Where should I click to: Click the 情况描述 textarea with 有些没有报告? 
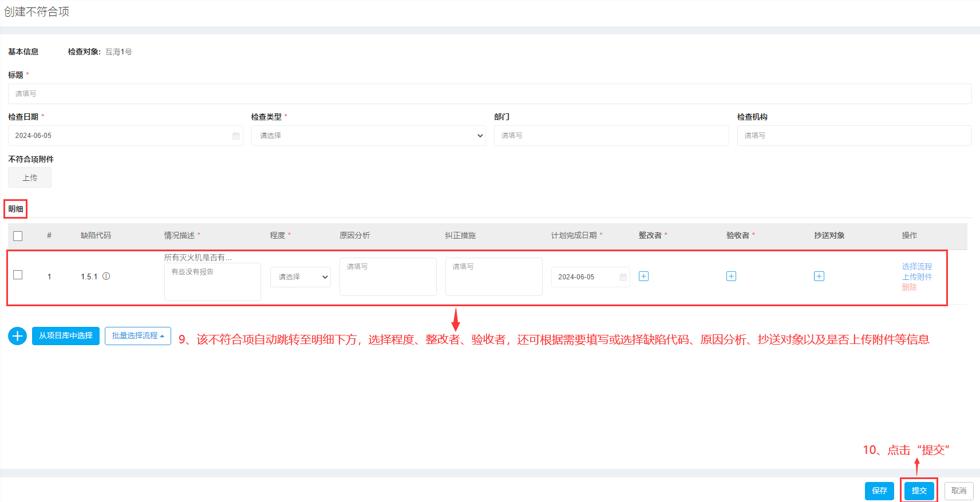212,282
